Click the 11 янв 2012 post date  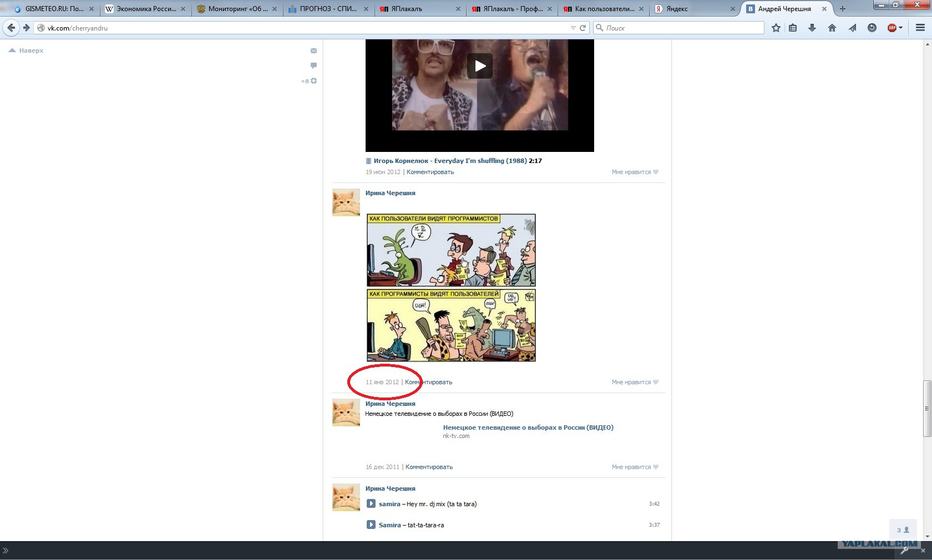[x=382, y=382]
